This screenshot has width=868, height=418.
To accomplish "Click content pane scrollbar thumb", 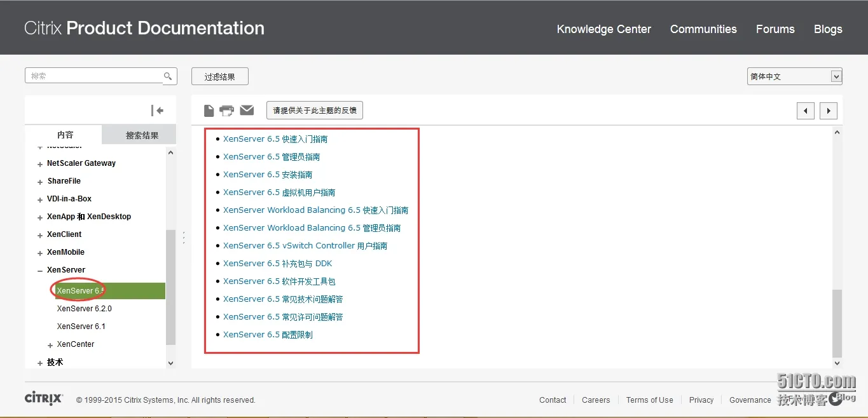I will point(837,323).
